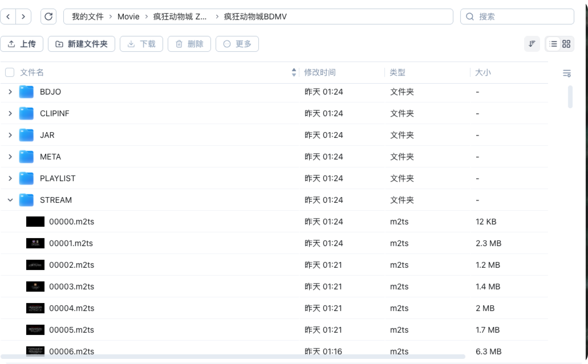Go to Movie in the breadcrumb

pyautogui.click(x=128, y=17)
